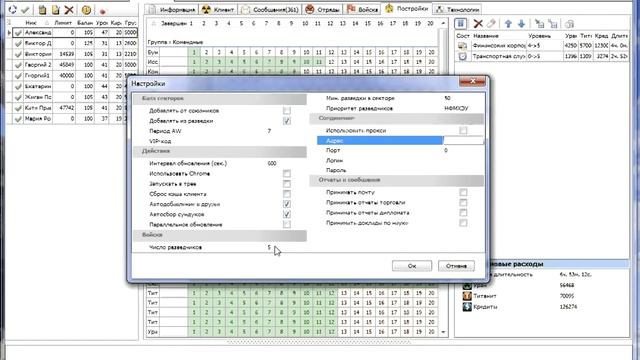Image resolution: width=640 pixels, height=360 pixels.
Task: Click the Период AW value 7
Action: pyautogui.click(x=269, y=131)
